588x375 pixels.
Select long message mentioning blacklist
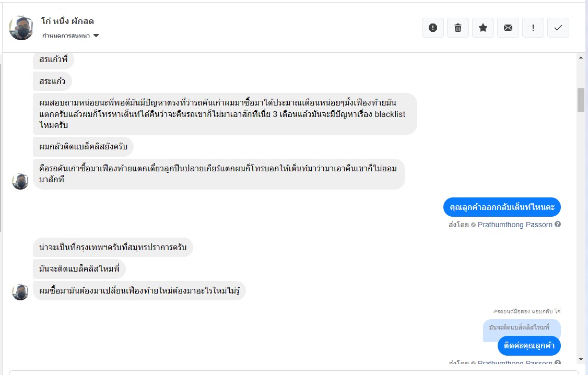point(225,114)
